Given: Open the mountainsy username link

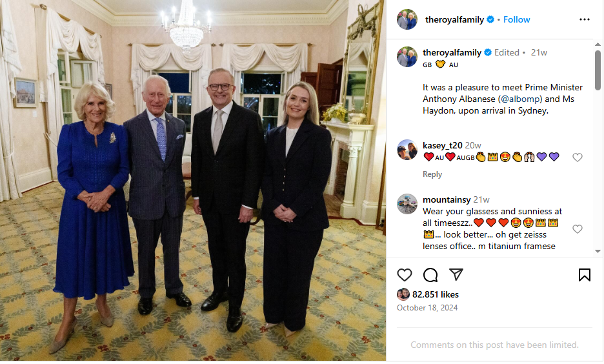Looking at the screenshot, I should coord(447,199).
